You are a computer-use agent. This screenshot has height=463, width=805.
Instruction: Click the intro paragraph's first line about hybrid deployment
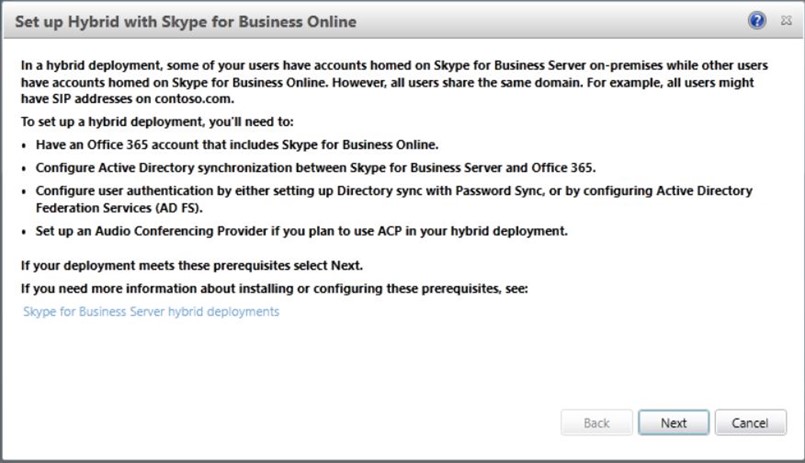click(x=394, y=65)
